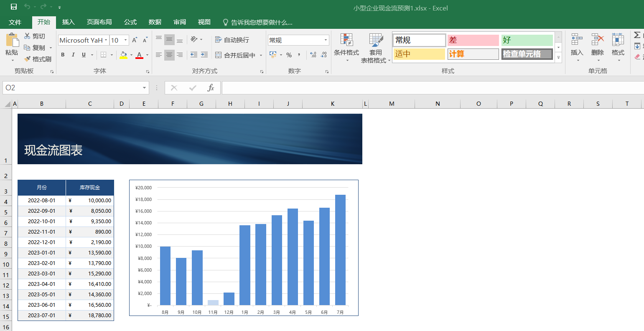644x331 pixels.
Task: Toggle middle vertical alignment
Action: 169,40
